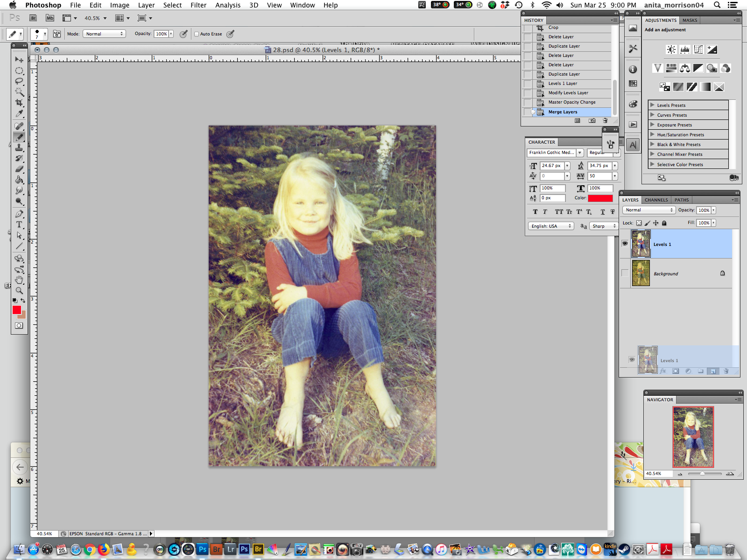The height and width of the screenshot is (560, 747).
Task: Open the layer blend mode dropdown
Action: point(648,210)
